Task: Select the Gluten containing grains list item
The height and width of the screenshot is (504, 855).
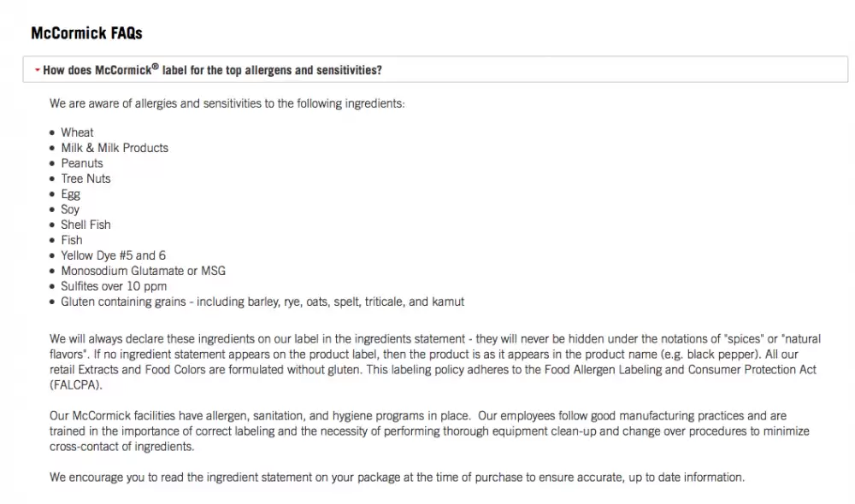Action: (262, 302)
